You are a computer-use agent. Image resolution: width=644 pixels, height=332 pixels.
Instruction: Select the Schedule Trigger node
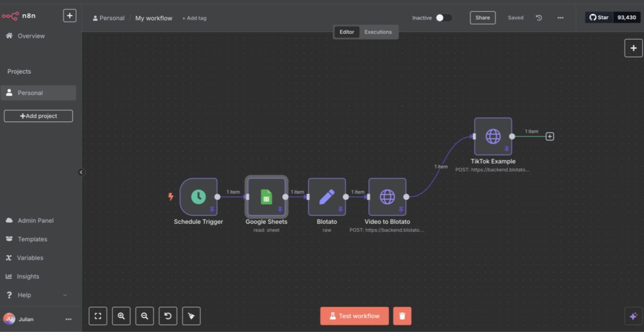(198, 197)
